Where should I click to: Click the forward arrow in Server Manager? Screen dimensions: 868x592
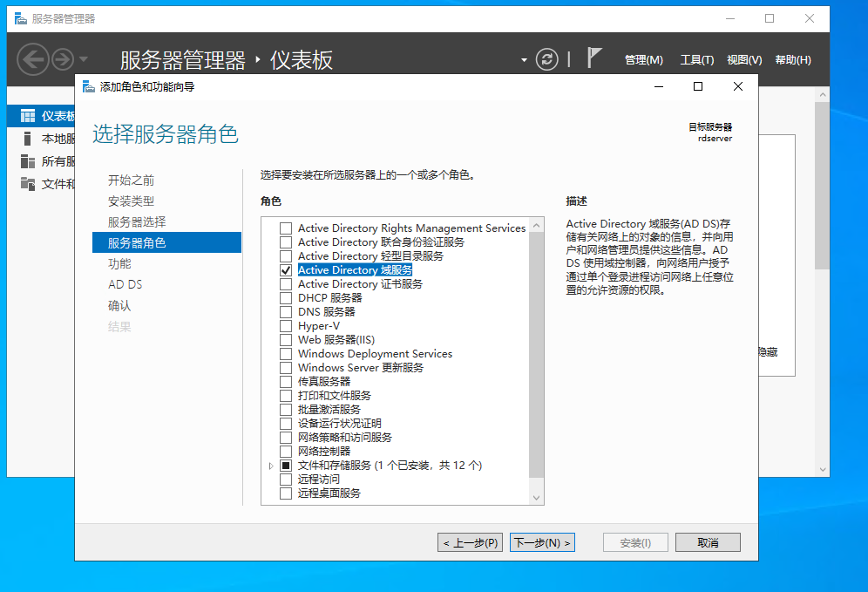pos(63,59)
